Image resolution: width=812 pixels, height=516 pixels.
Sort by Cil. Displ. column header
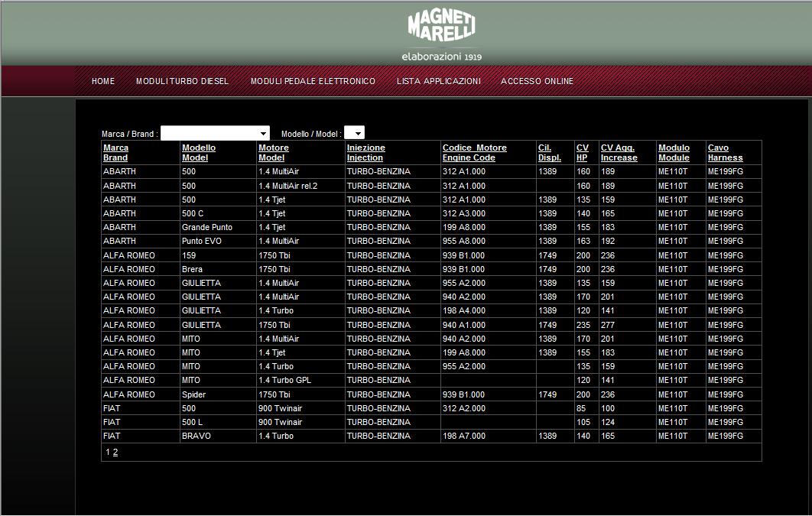550,153
